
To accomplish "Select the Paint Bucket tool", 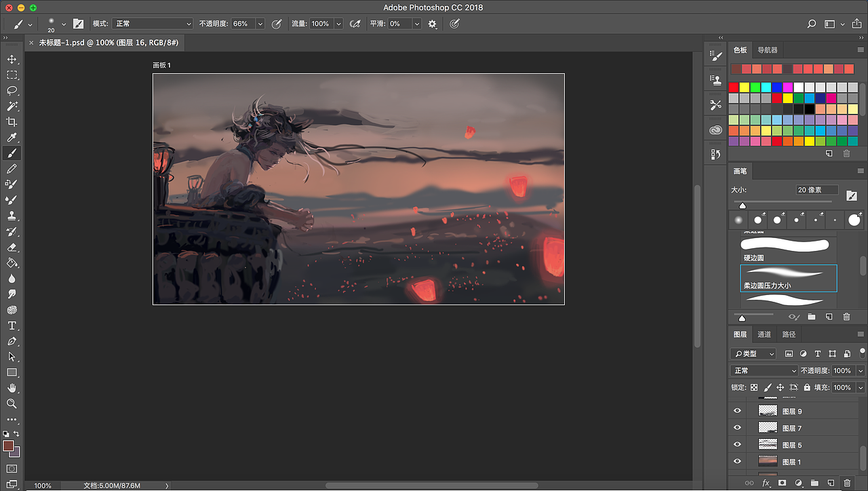I will 12,263.
